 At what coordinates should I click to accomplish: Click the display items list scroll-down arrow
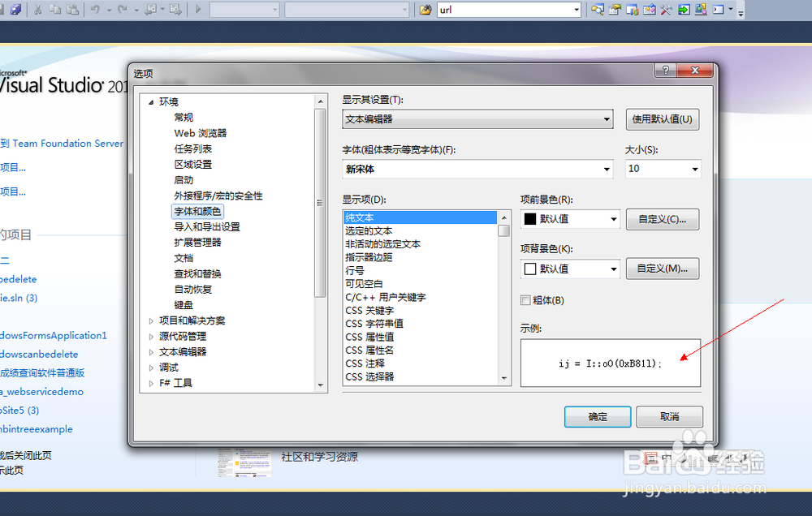point(504,378)
